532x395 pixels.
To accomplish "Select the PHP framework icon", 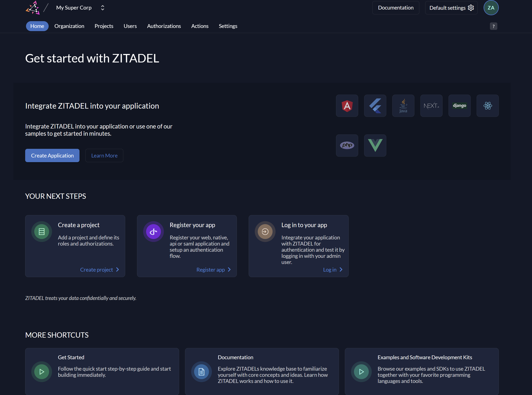I will 347,145.
